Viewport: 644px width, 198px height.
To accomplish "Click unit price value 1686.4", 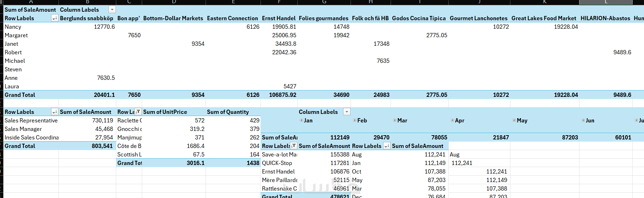I will (196, 146).
